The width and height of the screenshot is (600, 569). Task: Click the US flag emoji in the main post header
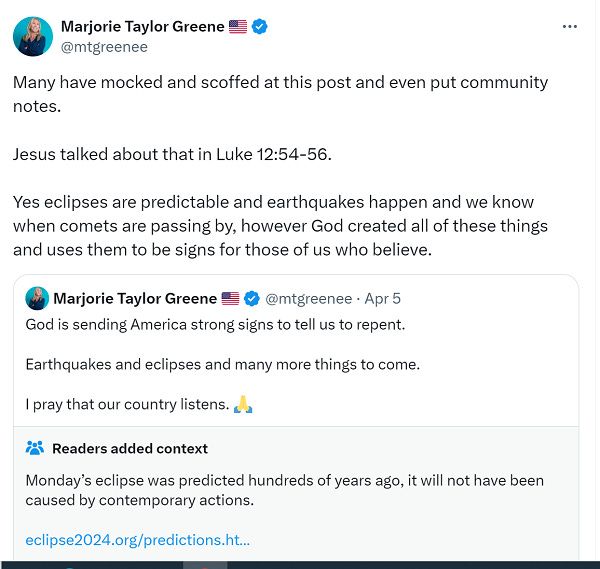point(238,27)
